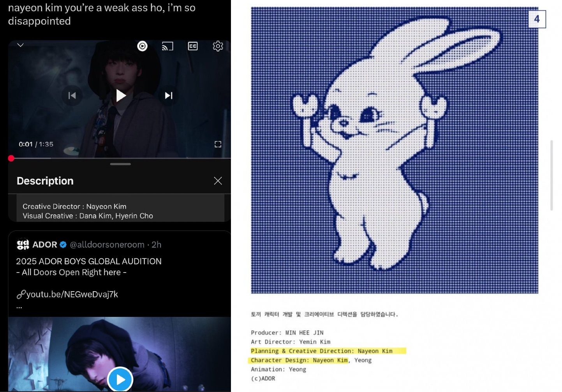Image resolution: width=562 pixels, height=392 pixels.
Task: Click ADOR verified badge
Action: click(63, 244)
